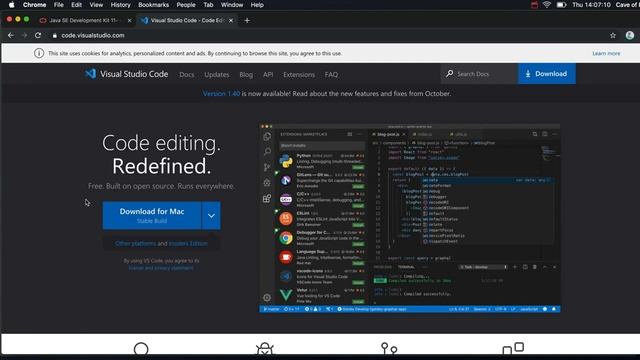Click the Wi-Fi status icon
Viewport: 640px width, 360px height.
(547, 5)
